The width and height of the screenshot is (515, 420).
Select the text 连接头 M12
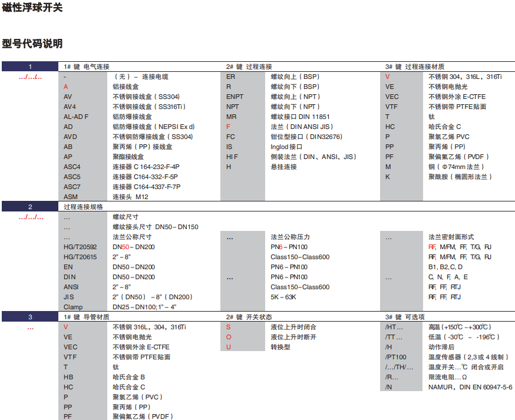point(130,197)
